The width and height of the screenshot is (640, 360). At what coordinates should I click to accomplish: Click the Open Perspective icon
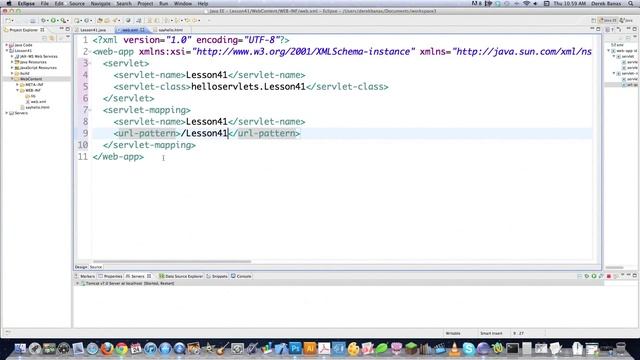click(593, 20)
